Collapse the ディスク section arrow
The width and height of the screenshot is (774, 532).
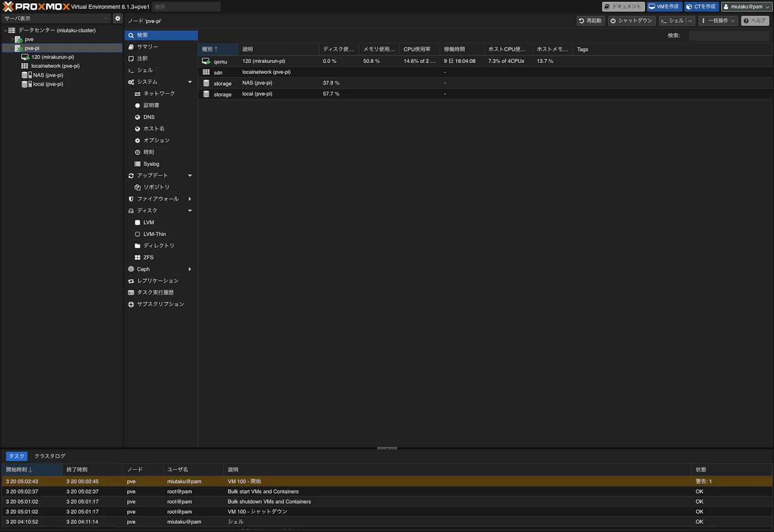point(190,211)
